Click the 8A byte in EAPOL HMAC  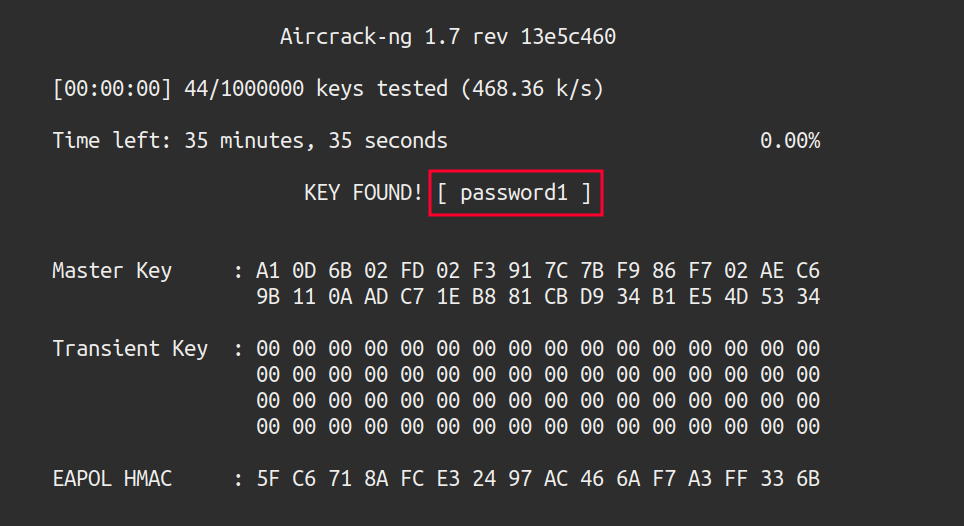click(x=376, y=479)
